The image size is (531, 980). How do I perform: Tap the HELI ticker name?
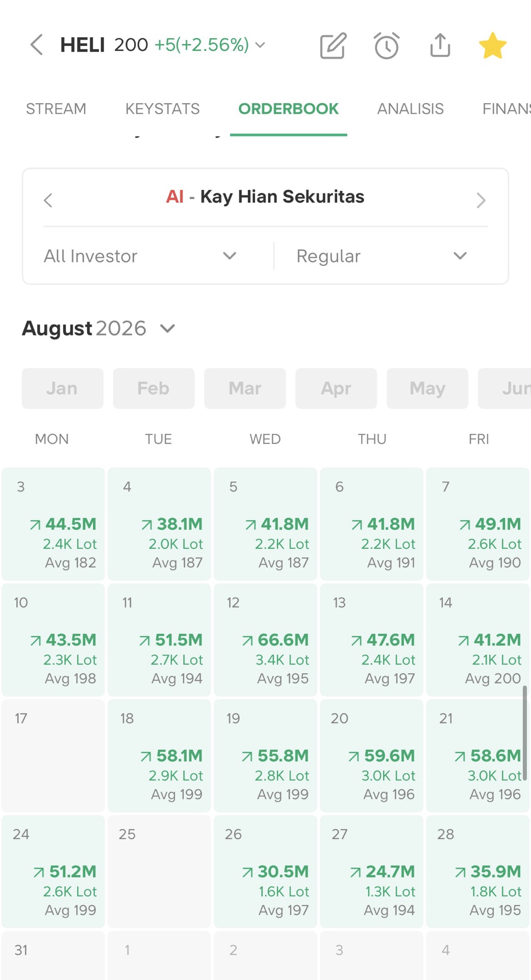pyautogui.click(x=83, y=45)
